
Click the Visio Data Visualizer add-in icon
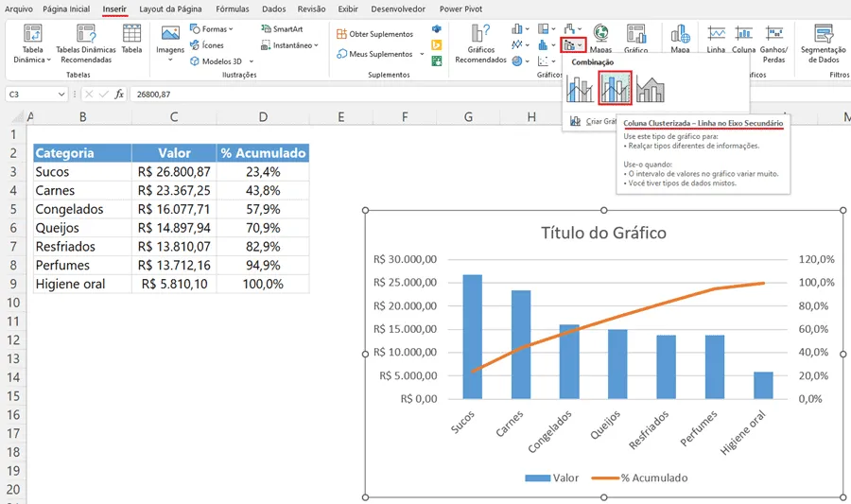pos(436,28)
